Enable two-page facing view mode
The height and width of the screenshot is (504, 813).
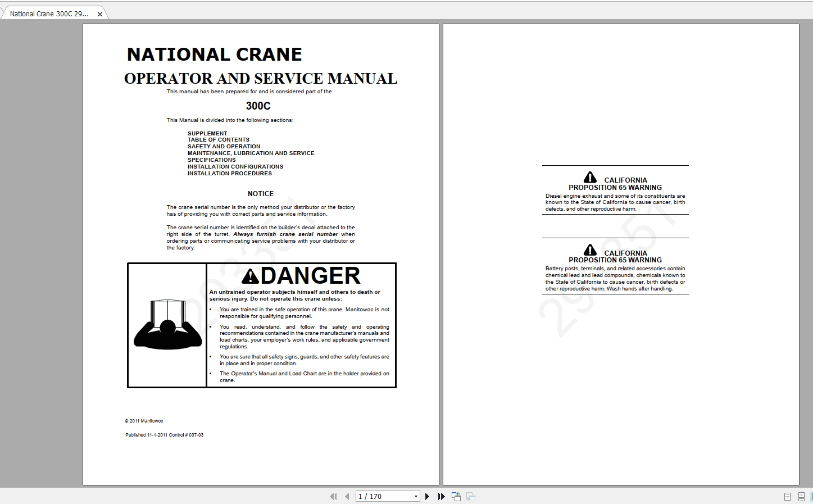[811, 497]
